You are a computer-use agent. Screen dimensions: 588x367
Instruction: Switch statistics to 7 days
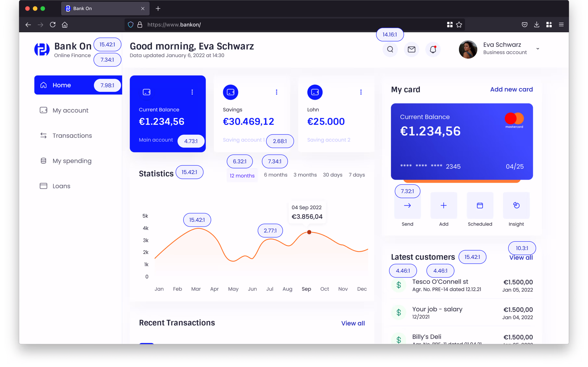point(357,175)
